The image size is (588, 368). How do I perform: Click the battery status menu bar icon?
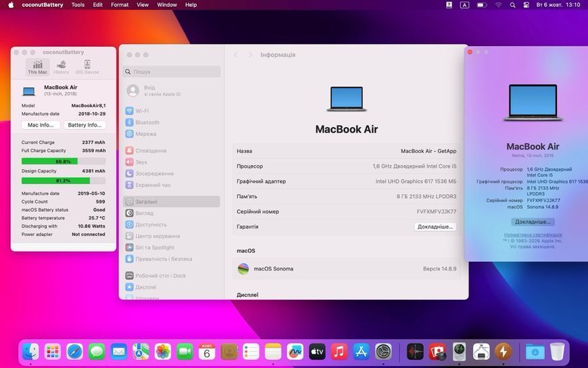tap(482, 5)
